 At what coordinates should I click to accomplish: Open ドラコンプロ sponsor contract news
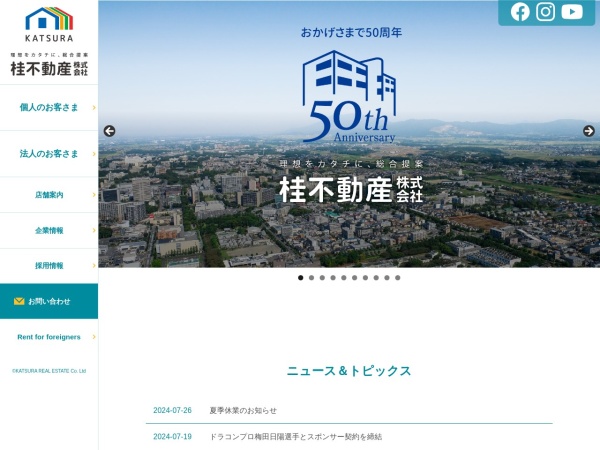tap(296, 437)
